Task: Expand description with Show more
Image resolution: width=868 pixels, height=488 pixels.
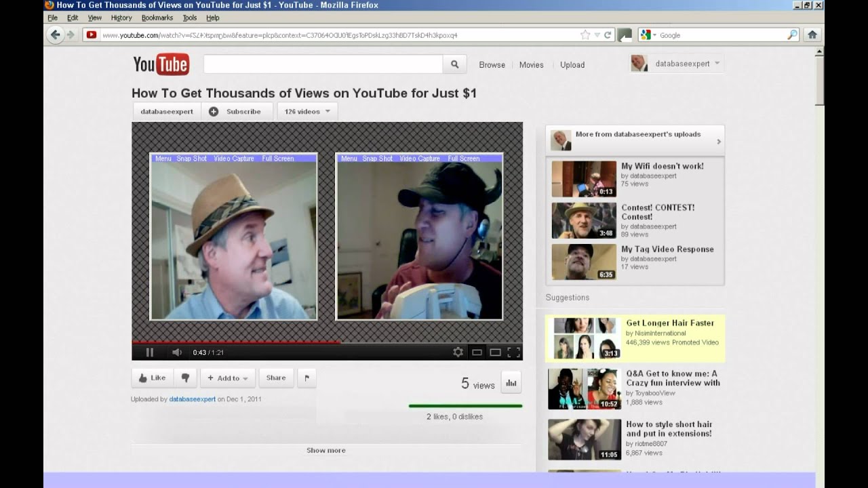Action: (326, 450)
